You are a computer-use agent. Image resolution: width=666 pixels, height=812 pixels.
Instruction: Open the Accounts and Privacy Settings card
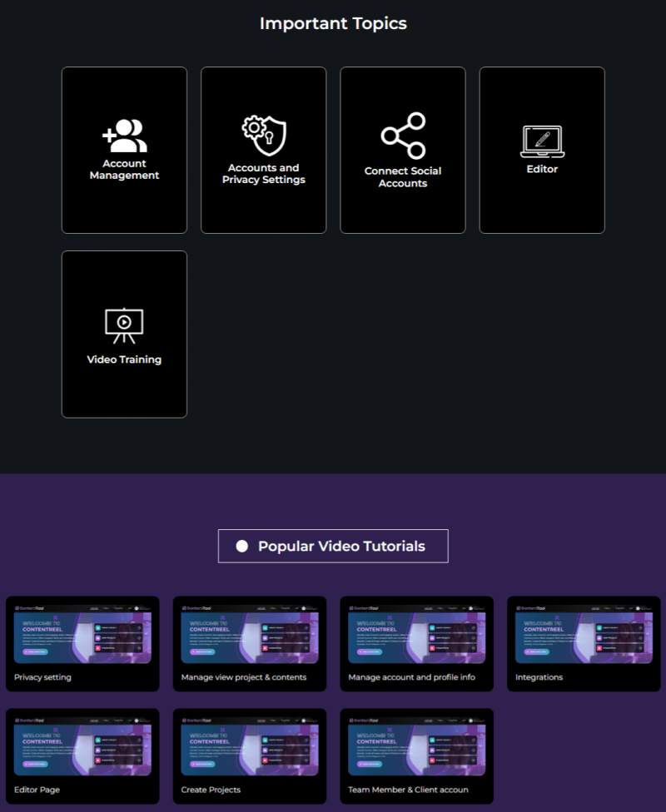(x=263, y=150)
